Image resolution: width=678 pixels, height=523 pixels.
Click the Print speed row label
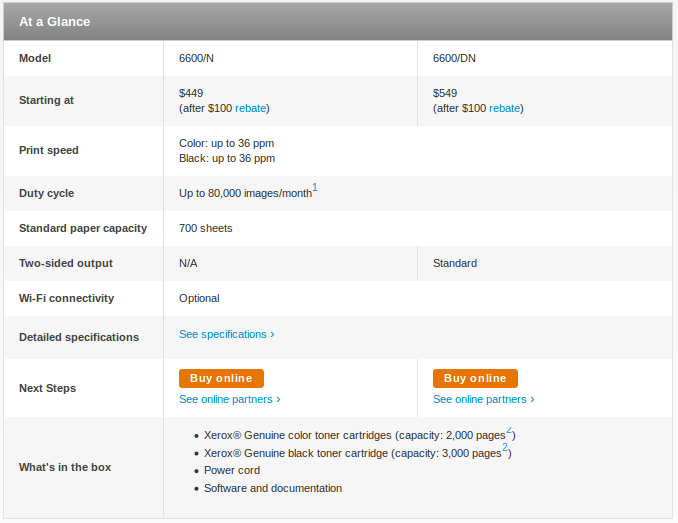[48, 150]
